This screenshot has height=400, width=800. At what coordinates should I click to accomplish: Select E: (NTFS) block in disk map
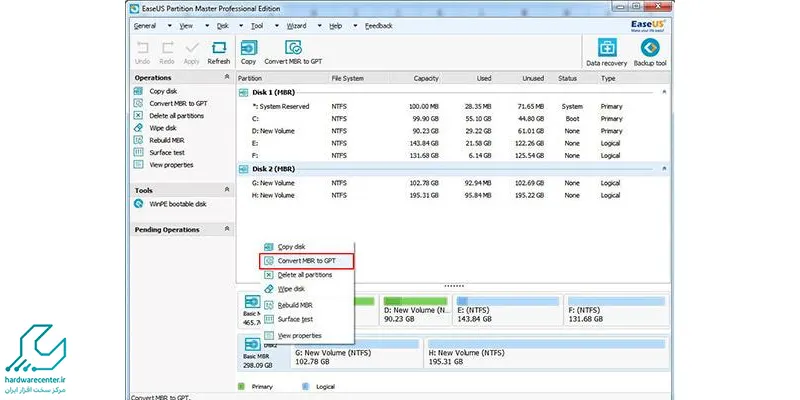[x=508, y=310]
